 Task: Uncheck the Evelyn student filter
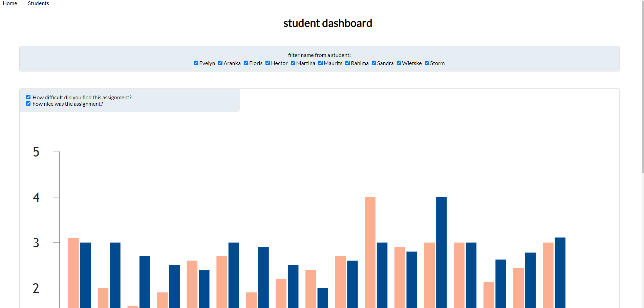point(196,63)
